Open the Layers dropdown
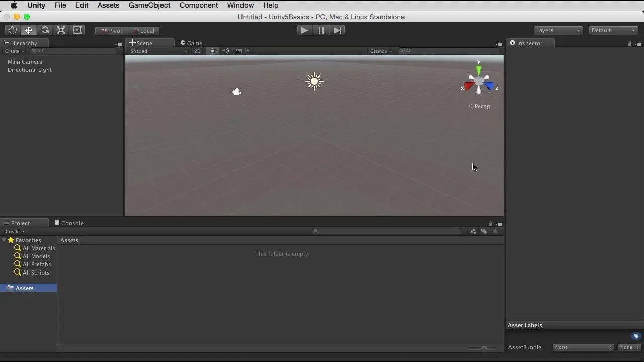Screen dimensions: 644x362 [558, 30]
